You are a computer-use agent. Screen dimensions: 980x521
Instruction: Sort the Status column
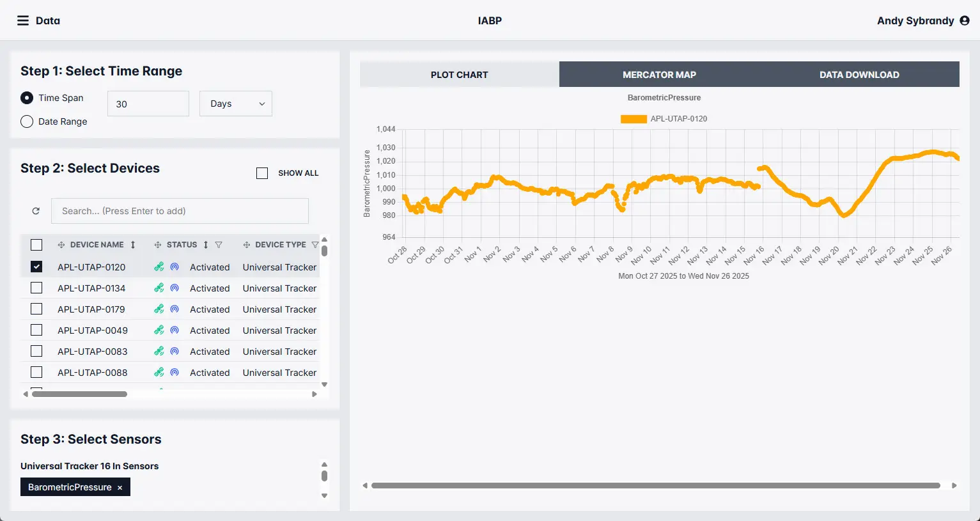(206, 245)
